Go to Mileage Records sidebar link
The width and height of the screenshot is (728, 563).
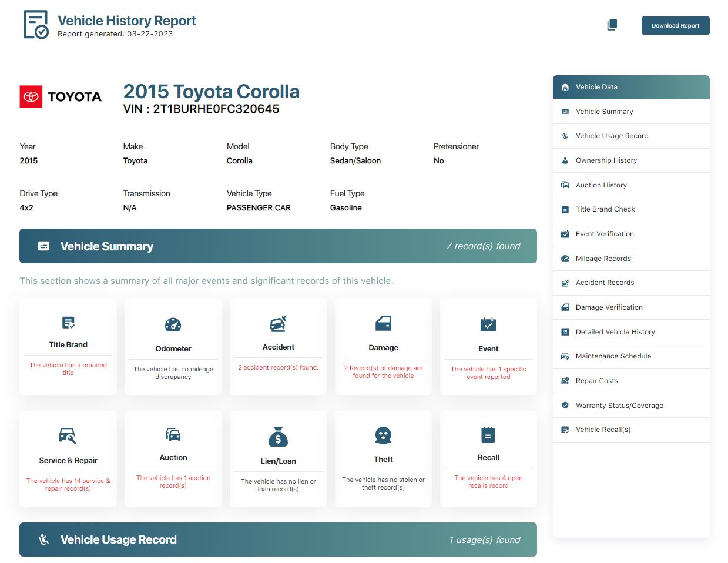pyautogui.click(x=631, y=259)
